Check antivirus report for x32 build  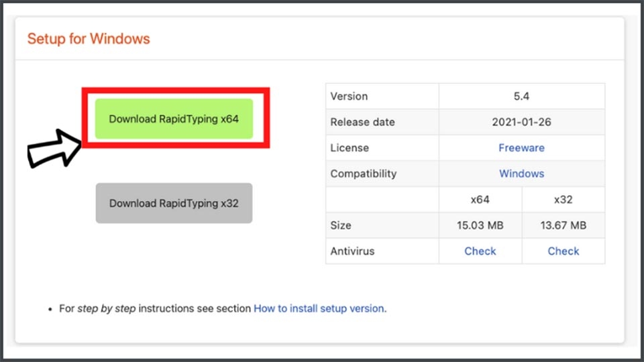[563, 251]
